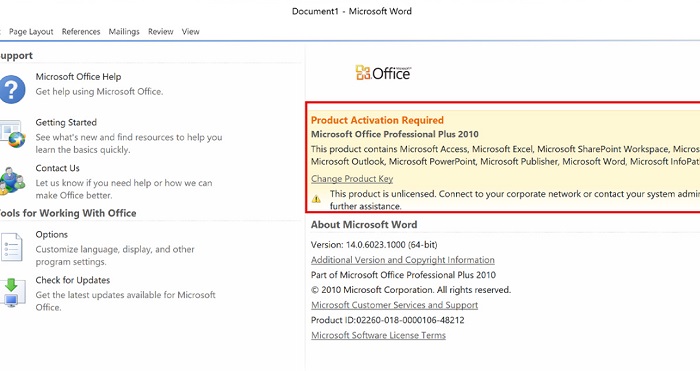Click the yellow warning triangle icon
The width and height of the screenshot is (700, 371).
[316, 199]
